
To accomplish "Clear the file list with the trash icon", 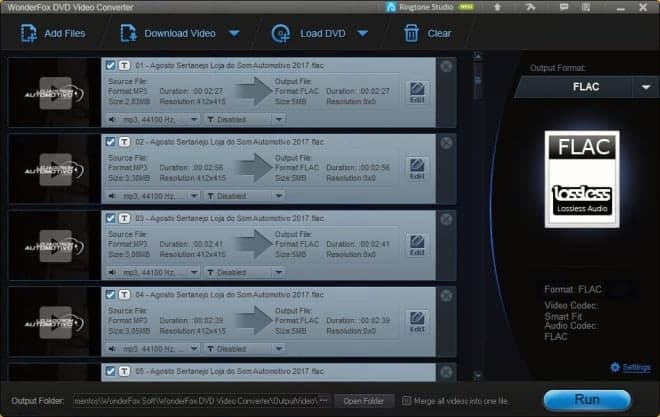I will (411, 33).
